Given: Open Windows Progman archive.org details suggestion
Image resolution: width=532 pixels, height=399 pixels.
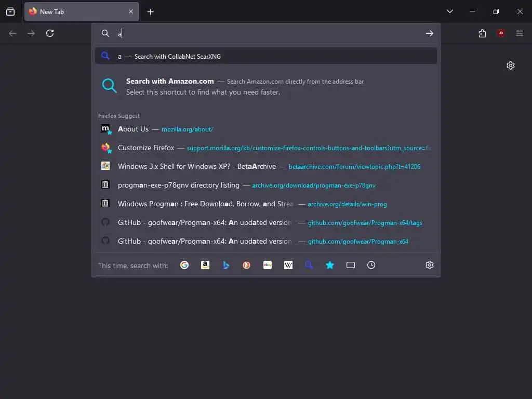Looking at the screenshot, I should [x=266, y=204].
